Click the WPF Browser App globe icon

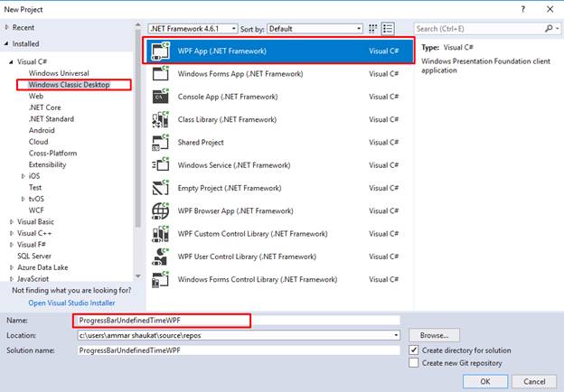pos(160,211)
